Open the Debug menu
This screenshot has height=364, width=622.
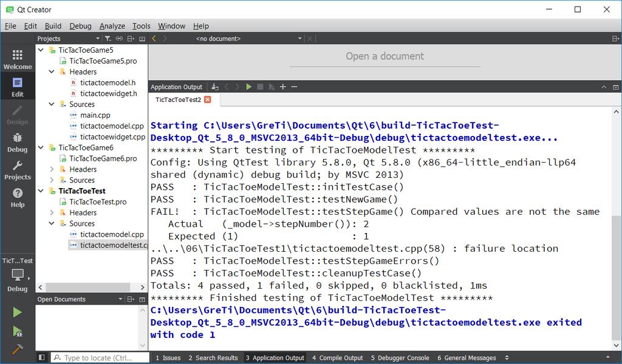tap(81, 25)
